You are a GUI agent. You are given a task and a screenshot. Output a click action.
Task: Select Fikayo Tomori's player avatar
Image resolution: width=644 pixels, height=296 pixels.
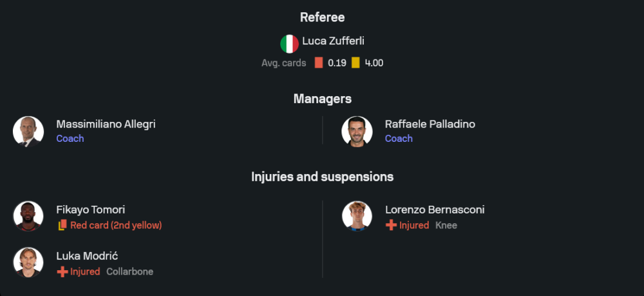pyautogui.click(x=28, y=216)
